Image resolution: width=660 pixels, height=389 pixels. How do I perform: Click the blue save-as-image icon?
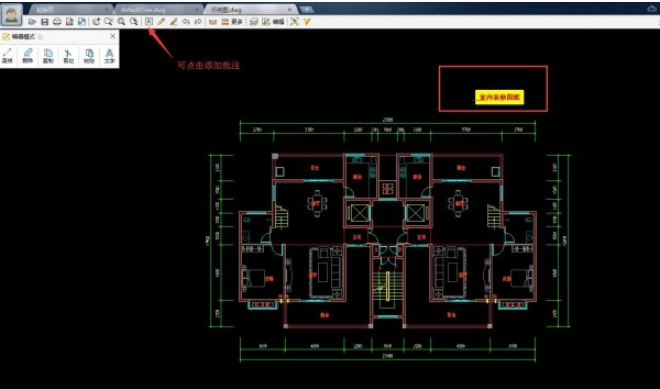[x=82, y=21]
